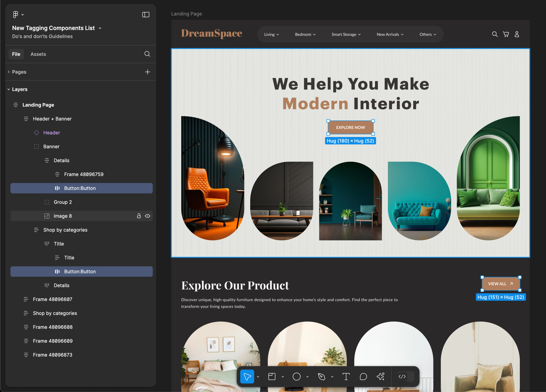
Task: Click the arrow icon in VIEW ALL button
Action: tap(511, 284)
